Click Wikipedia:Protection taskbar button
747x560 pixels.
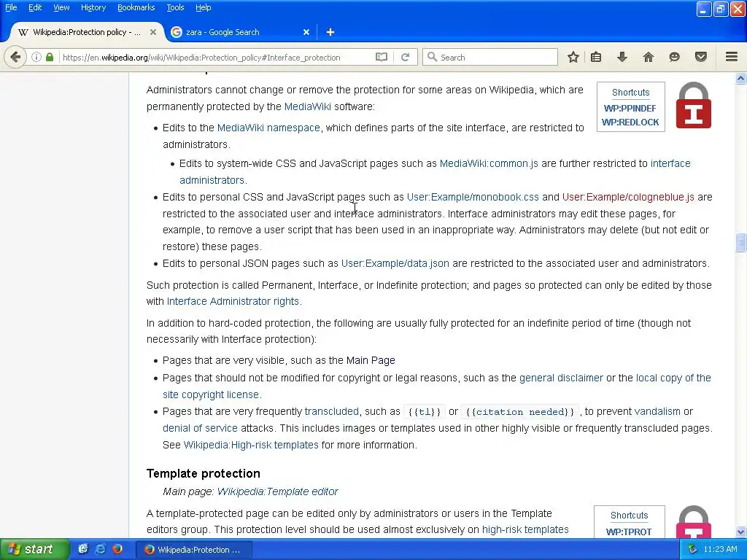193,550
